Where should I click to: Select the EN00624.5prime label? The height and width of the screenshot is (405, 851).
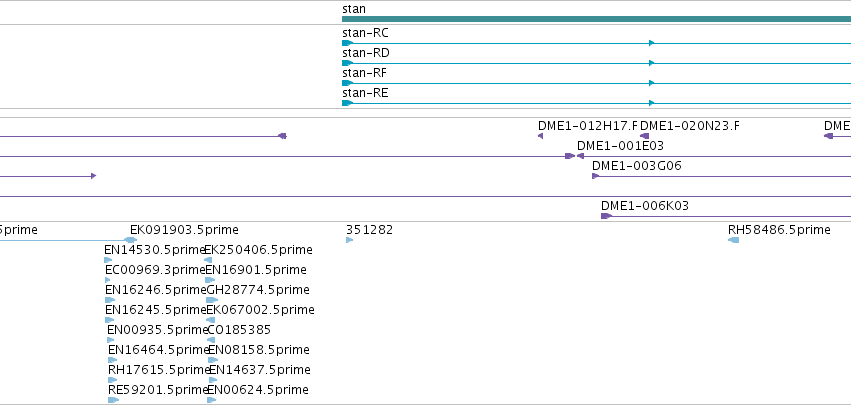[x=258, y=391]
